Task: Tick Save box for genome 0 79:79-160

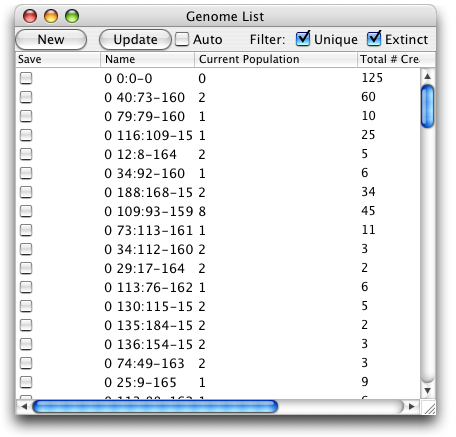Action: tap(26, 116)
